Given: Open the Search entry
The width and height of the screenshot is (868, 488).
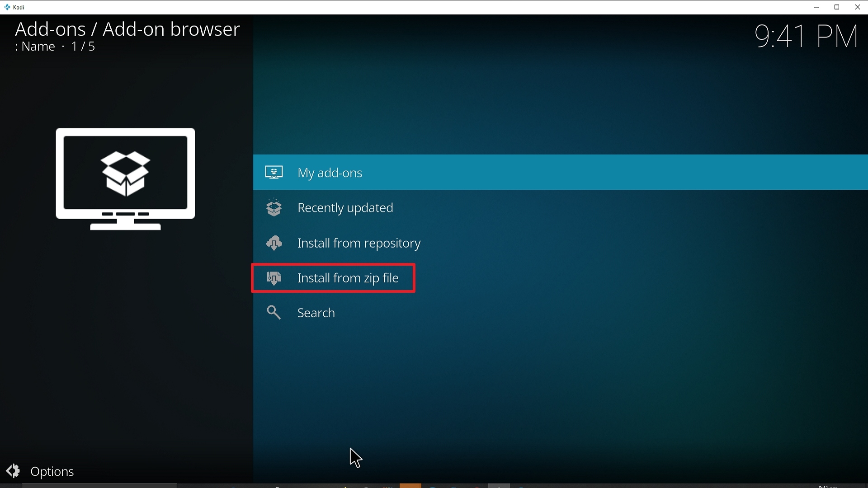Looking at the screenshot, I should pos(560,313).
